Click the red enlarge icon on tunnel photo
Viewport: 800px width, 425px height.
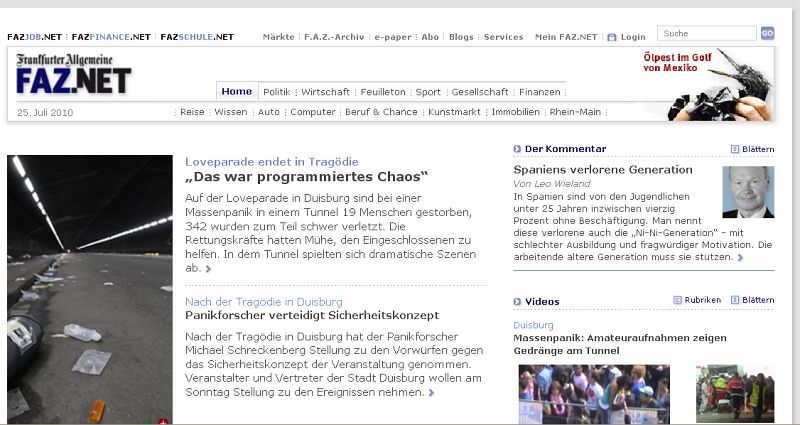tap(163, 421)
